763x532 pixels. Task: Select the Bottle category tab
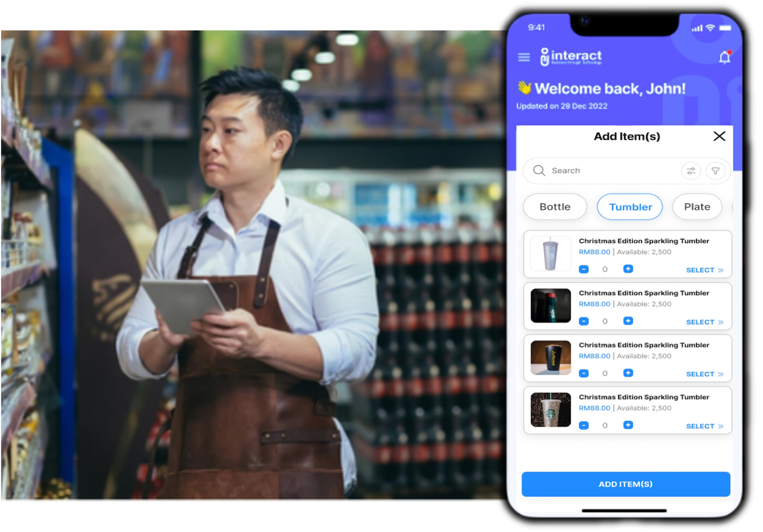(x=555, y=207)
